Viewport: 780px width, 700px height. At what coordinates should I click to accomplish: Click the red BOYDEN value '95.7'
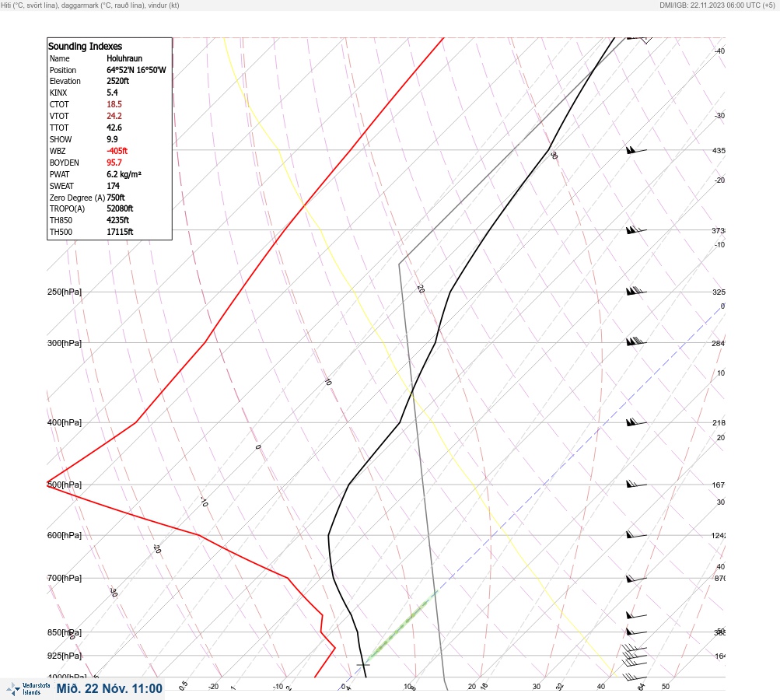point(114,163)
